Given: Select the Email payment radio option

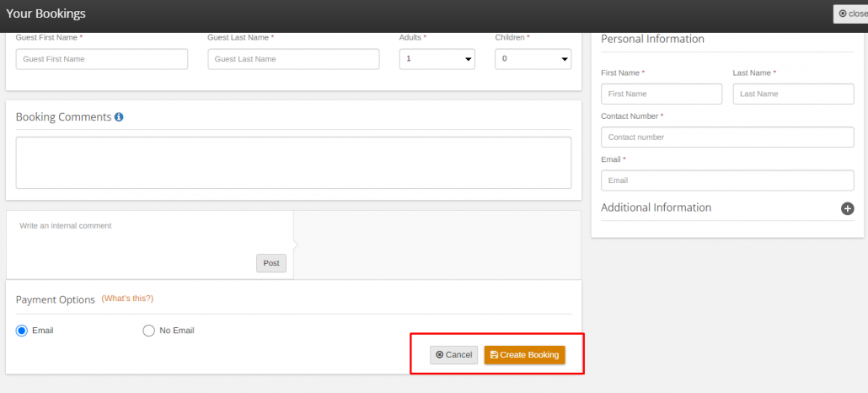Looking at the screenshot, I should pos(22,331).
